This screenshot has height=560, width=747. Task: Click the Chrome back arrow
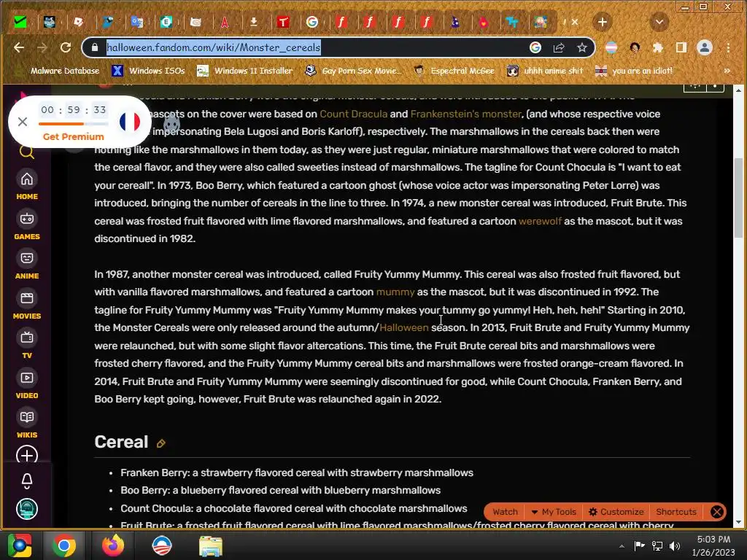[x=19, y=47]
